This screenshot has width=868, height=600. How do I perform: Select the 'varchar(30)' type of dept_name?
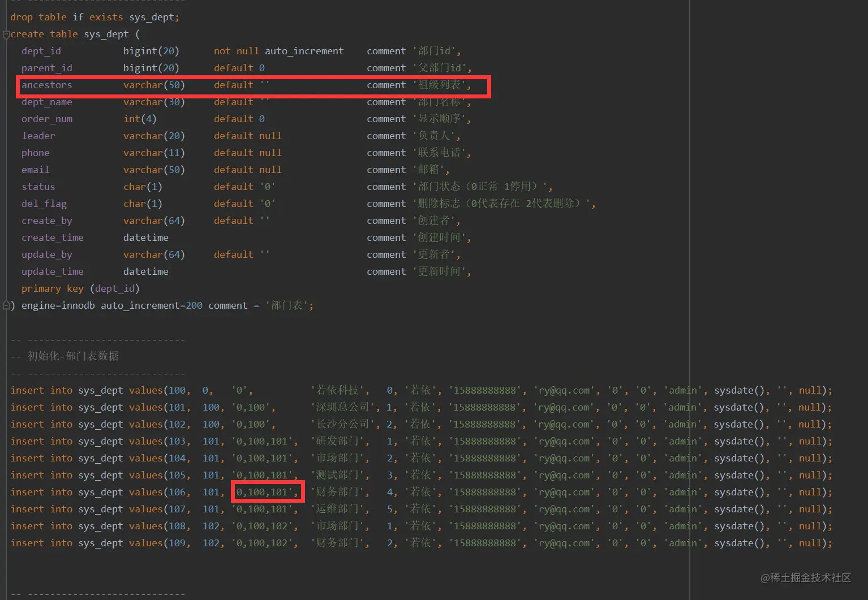[x=154, y=102]
